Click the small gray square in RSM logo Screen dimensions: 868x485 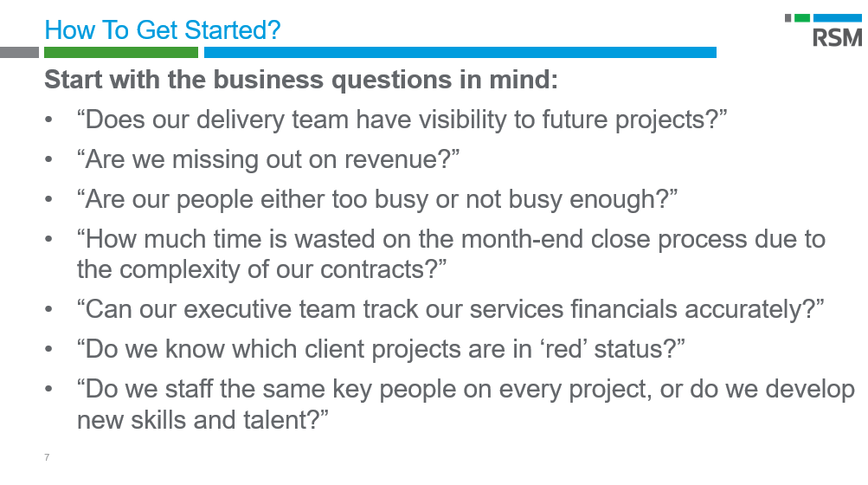788,17
